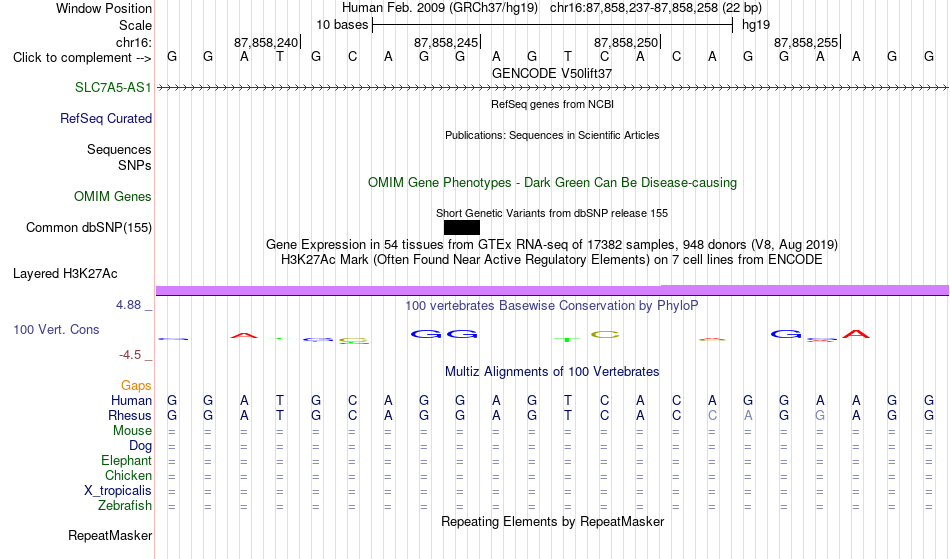Click the GTEx Gene Expression track title
The width and height of the screenshot is (950, 559).
(552, 245)
